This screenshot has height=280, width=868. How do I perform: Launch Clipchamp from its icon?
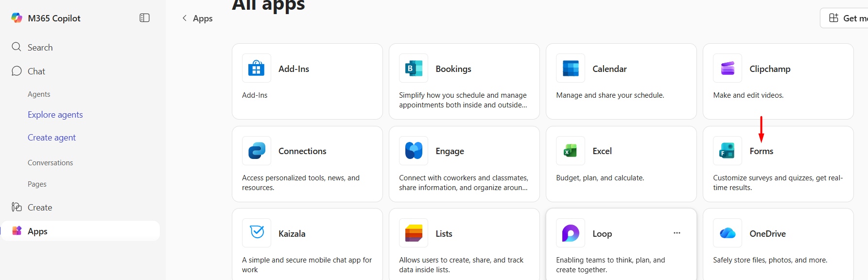point(727,69)
